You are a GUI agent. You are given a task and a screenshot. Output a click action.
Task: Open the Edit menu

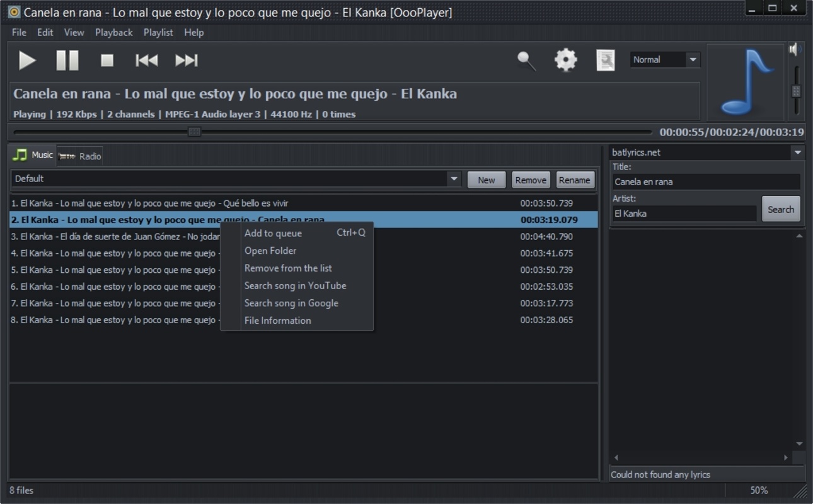point(45,32)
